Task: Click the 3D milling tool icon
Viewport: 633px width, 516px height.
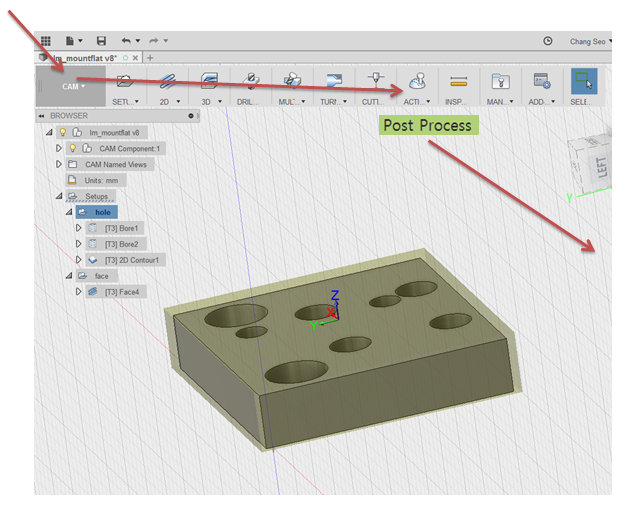Action: 209,81
